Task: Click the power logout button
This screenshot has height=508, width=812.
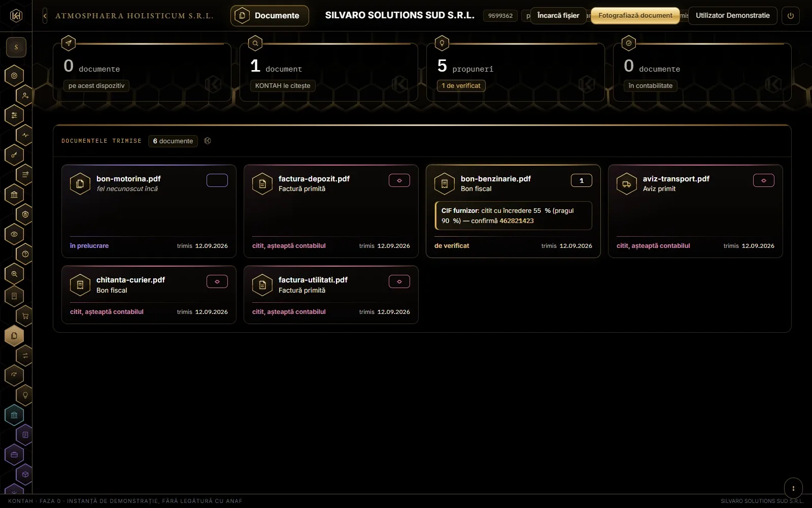Action: click(x=790, y=16)
